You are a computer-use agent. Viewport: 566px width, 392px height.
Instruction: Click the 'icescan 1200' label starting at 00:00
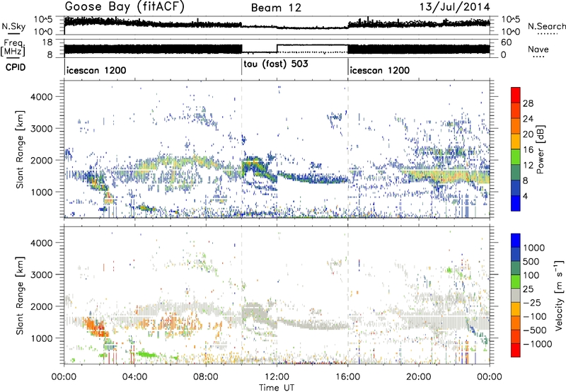click(x=96, y=70)
